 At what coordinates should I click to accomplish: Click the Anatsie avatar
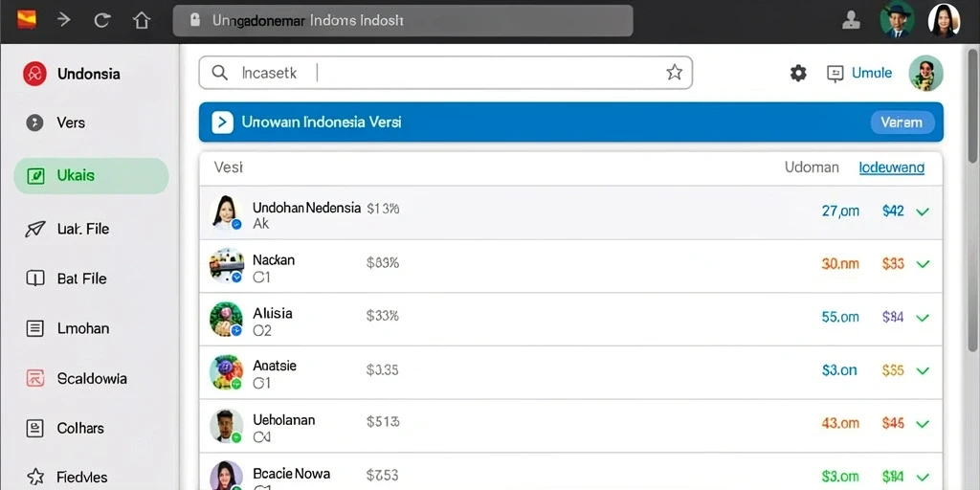[x=226, y=372]
